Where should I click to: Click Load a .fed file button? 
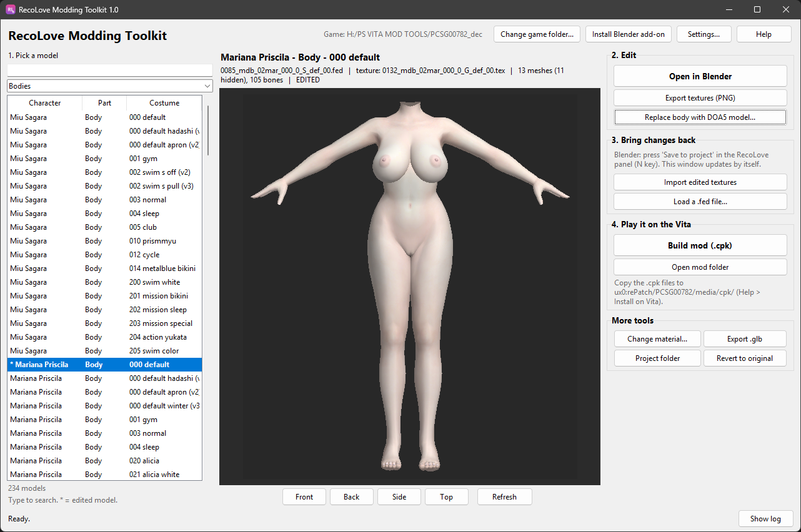[x=700, y=202]
